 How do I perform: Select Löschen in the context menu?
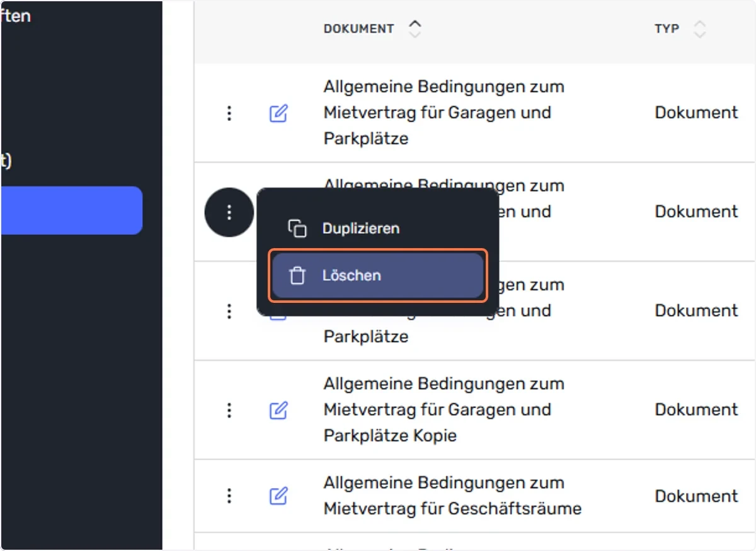tap(377, 276)
